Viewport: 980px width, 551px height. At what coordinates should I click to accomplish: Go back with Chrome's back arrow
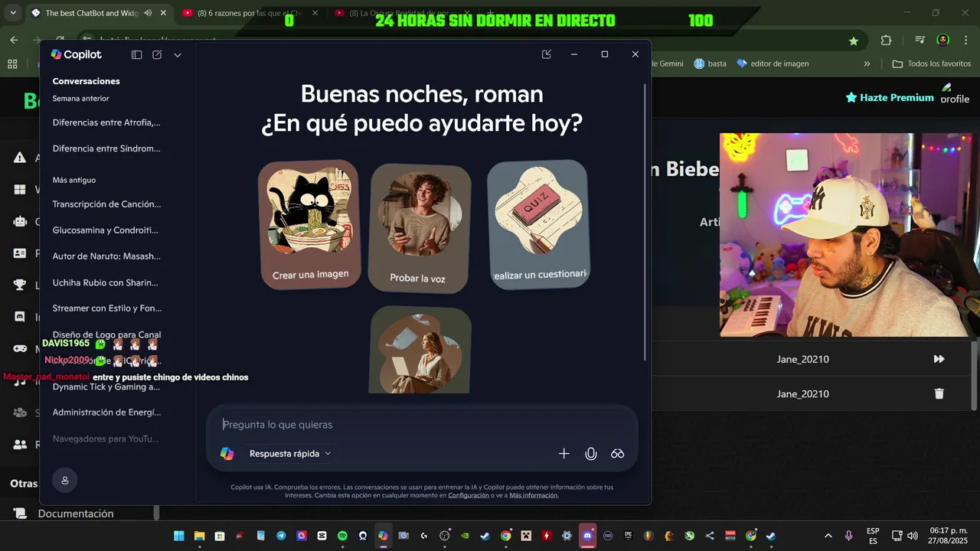14,41
